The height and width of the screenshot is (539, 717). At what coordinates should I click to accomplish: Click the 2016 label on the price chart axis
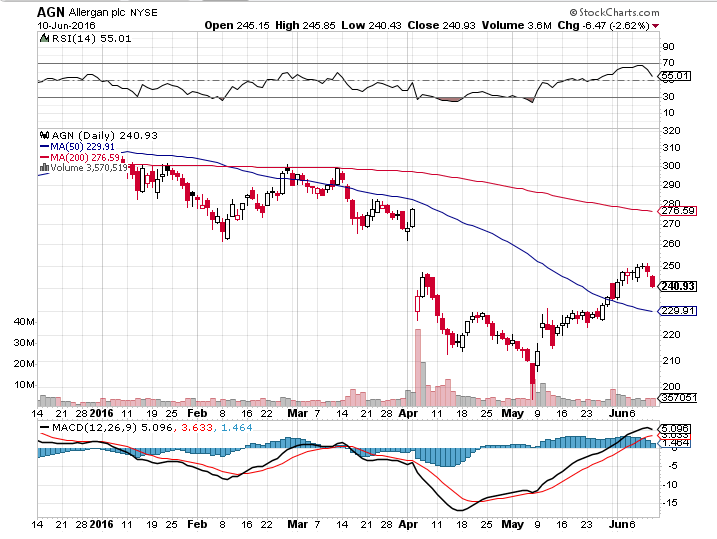point(101,413)
